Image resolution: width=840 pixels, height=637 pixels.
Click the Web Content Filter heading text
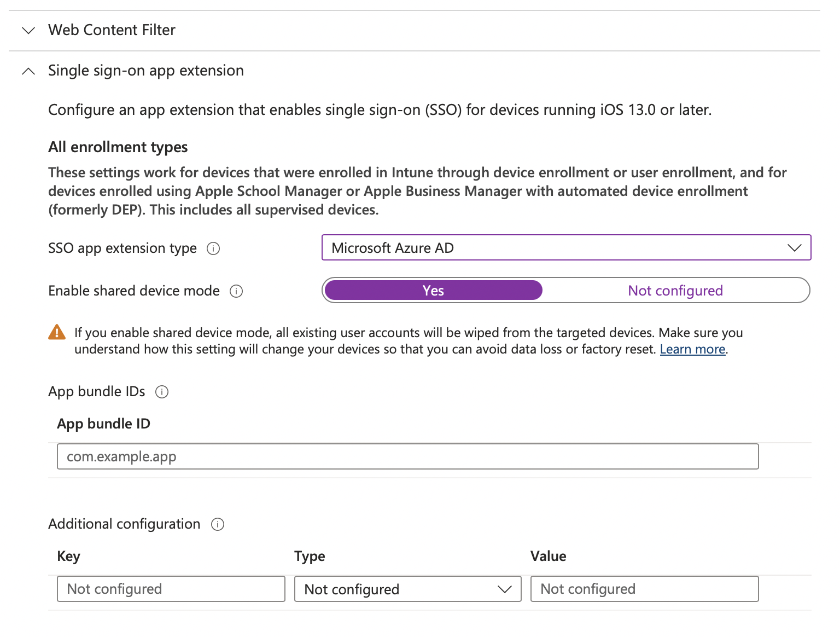pos(112,30)
